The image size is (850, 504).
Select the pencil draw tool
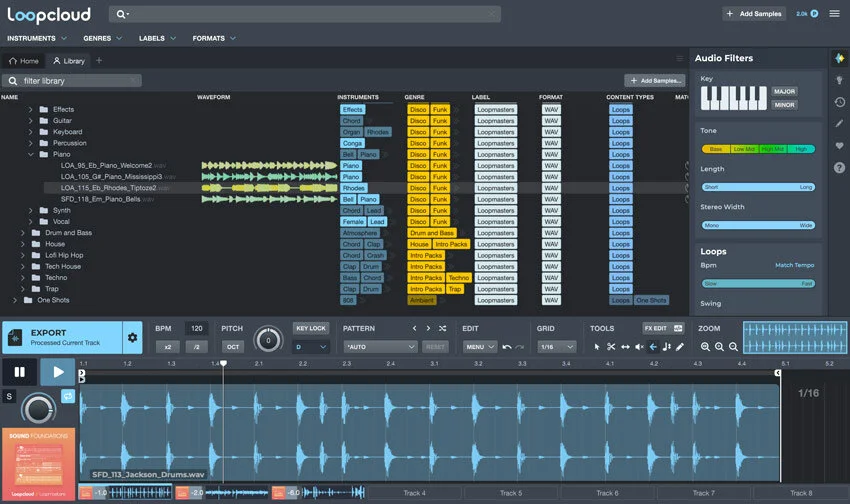pos(680,347)
